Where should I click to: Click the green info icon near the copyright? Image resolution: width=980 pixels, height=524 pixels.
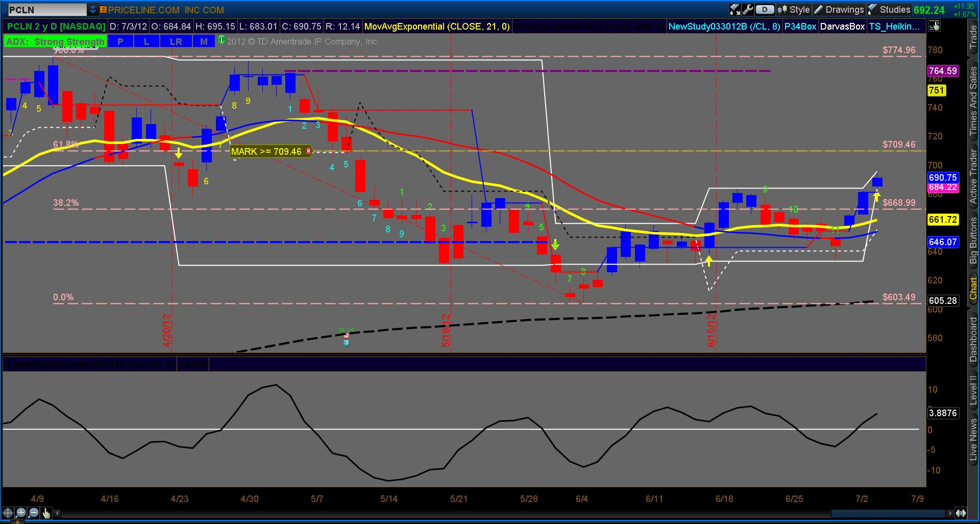coord(221,39)
